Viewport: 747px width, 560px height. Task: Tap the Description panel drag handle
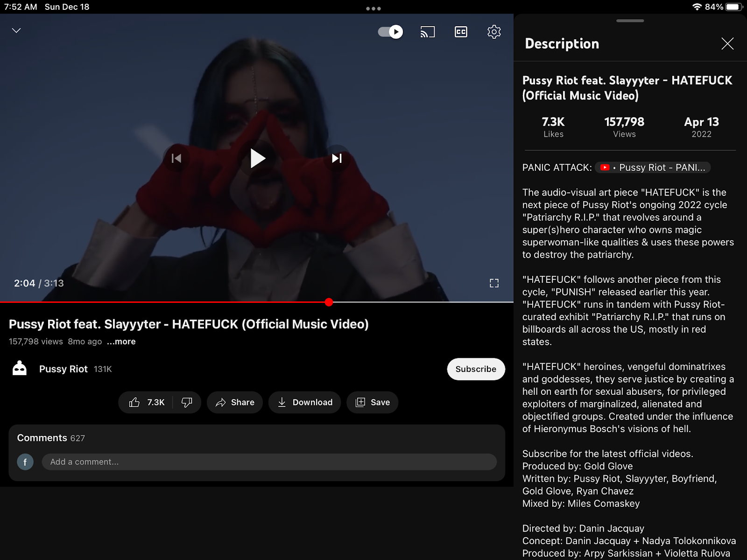tap(630, 21)
